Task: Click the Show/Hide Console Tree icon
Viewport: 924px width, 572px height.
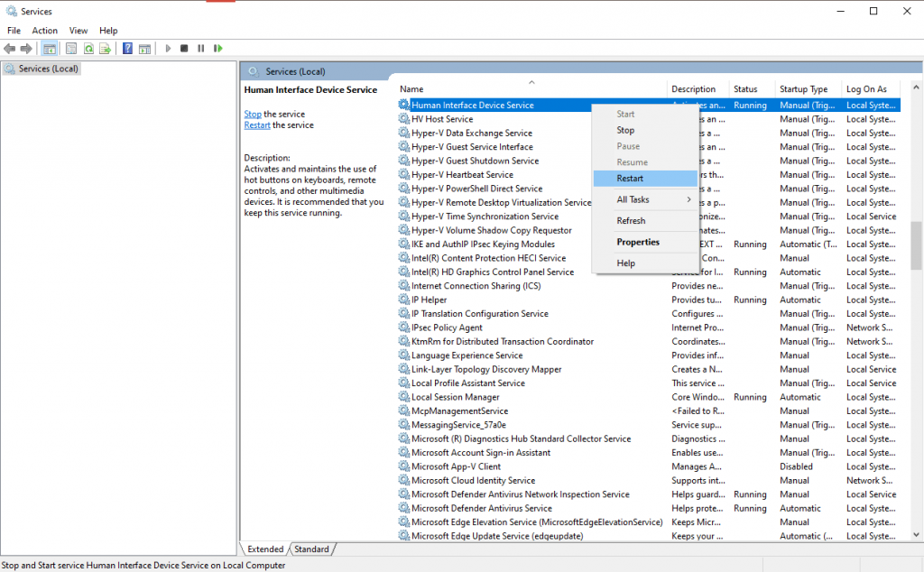Action: click(49, 48)
